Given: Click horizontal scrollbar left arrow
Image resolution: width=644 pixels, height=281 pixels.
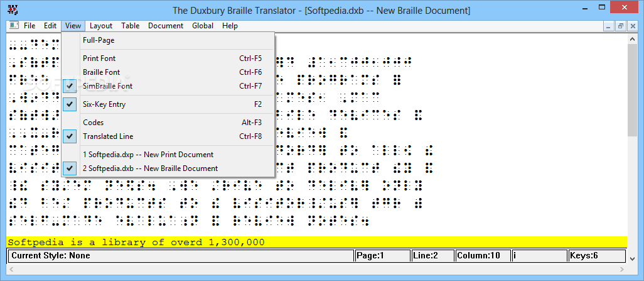Looking at the screenshot, I should [11, 269].
